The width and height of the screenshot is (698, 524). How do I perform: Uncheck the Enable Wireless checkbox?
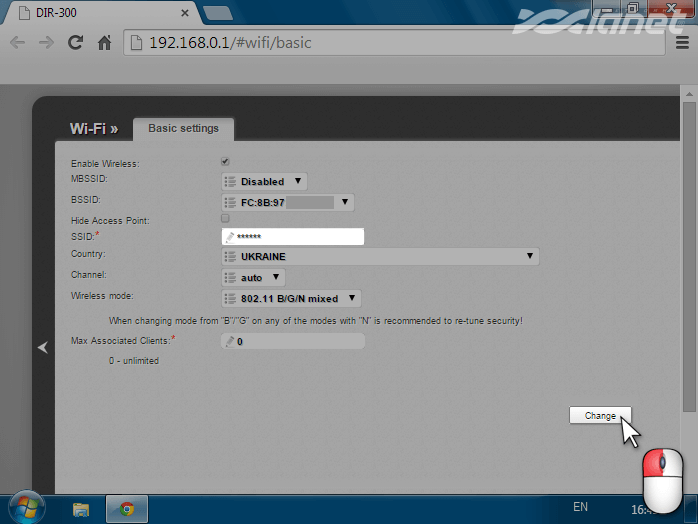225,162
